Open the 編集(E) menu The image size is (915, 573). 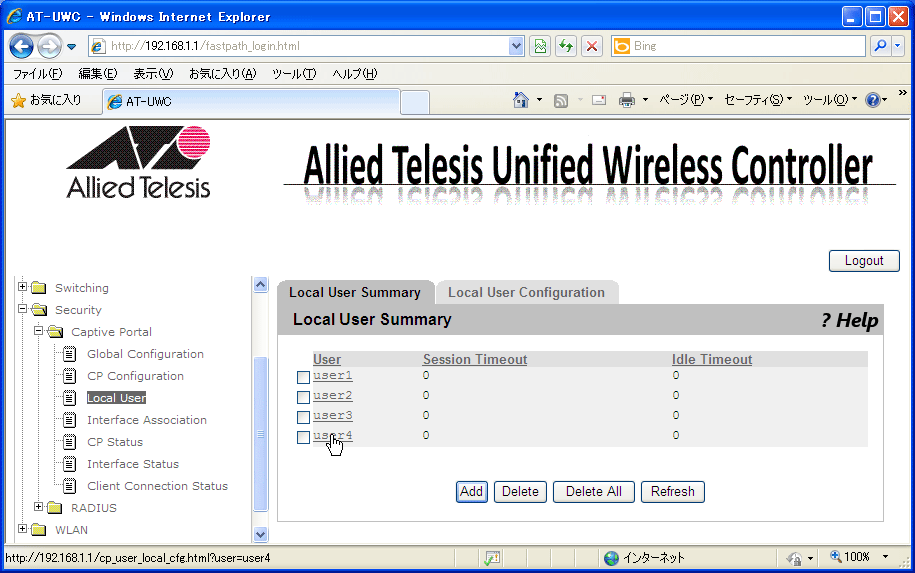pos(97,74)
